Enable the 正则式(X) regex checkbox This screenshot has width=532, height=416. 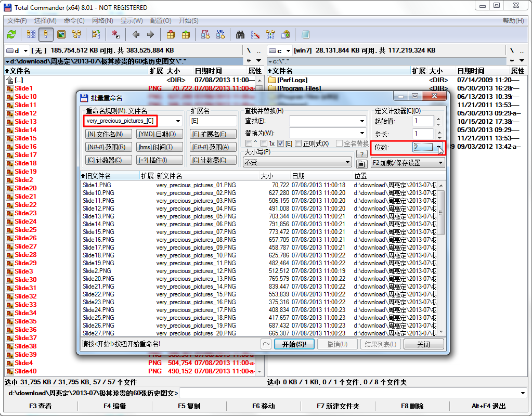pyautogui.click(x=299, y=144)
